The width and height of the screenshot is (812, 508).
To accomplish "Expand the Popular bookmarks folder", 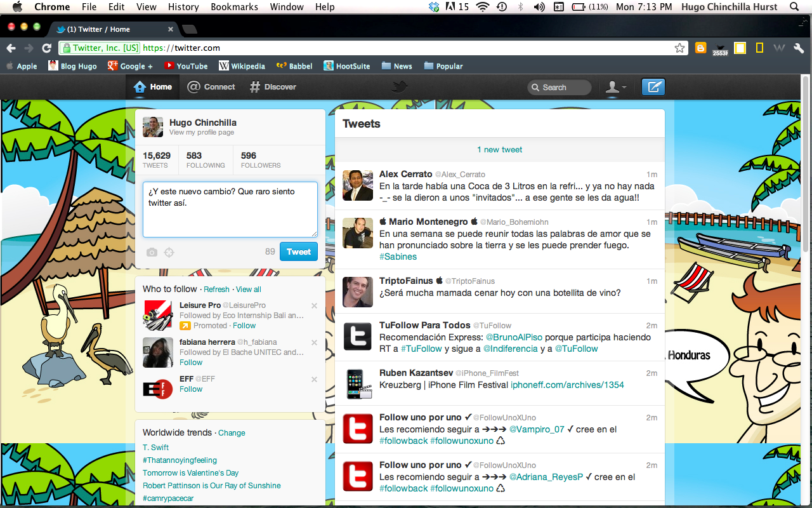I will pos(443,66).
